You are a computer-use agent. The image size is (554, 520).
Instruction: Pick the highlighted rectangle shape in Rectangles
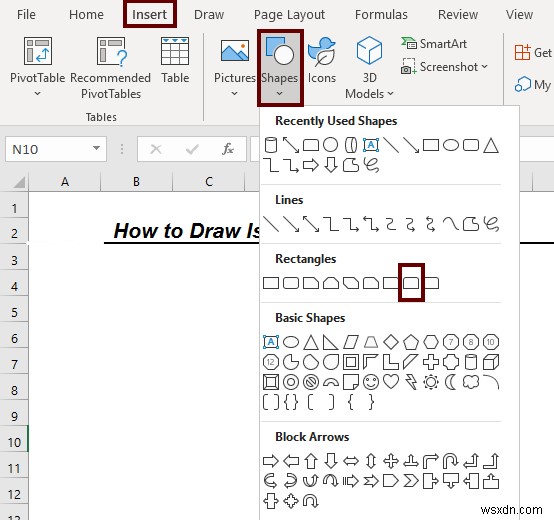point(411,283)
